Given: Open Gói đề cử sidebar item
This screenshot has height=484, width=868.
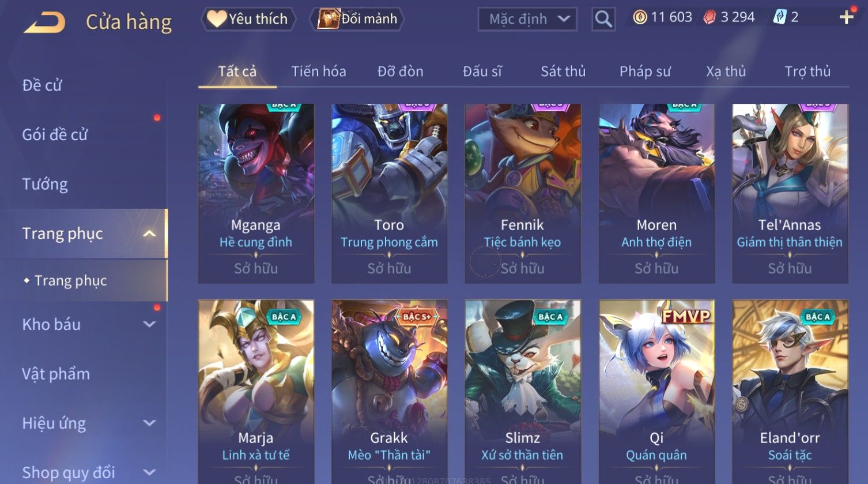Looking at the screenshot, I should click(55, 134).
